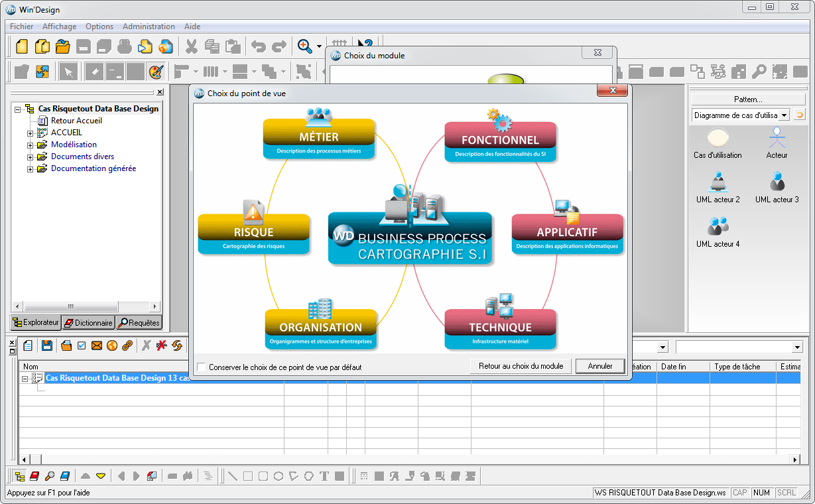Image resolution: width=815 pixels, height=504 pixels.
Task: Choose the RISQUE point of view
Action: pyautogui.click(x=254, y=234)
